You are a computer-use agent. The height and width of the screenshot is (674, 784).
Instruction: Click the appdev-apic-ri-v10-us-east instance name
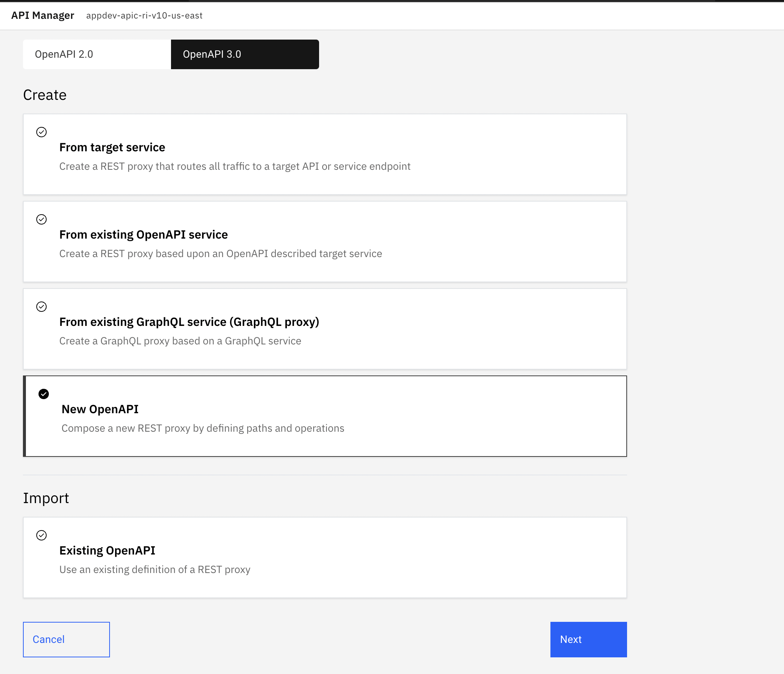144,16
